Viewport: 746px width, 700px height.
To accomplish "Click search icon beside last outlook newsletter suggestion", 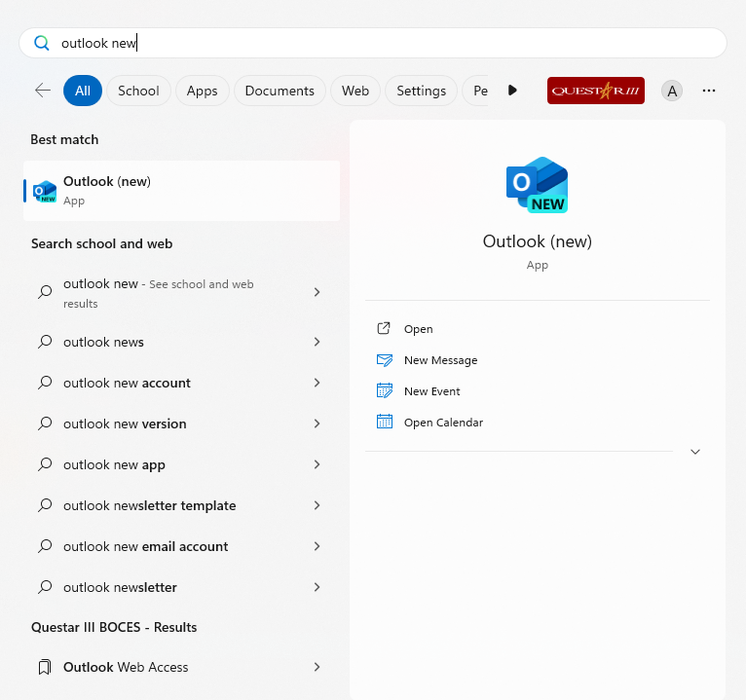I will coord(45,587).
